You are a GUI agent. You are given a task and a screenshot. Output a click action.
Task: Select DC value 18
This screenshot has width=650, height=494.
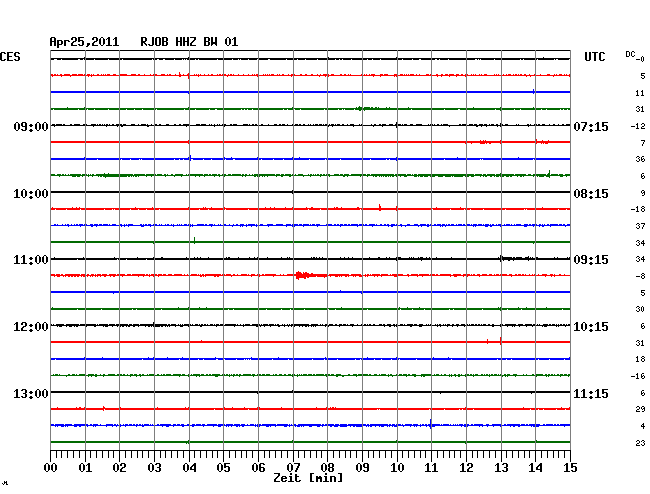point(640,359)
